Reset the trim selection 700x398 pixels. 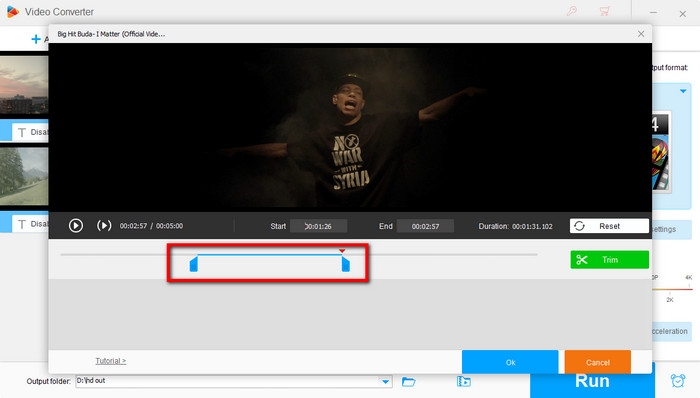[x=609, y=226]
